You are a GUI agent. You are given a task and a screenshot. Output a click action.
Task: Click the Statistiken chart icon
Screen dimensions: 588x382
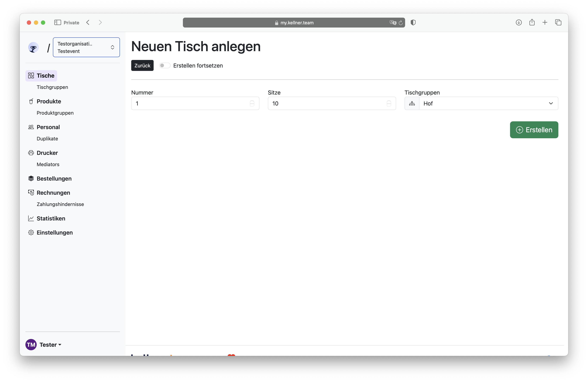point(31,219)
